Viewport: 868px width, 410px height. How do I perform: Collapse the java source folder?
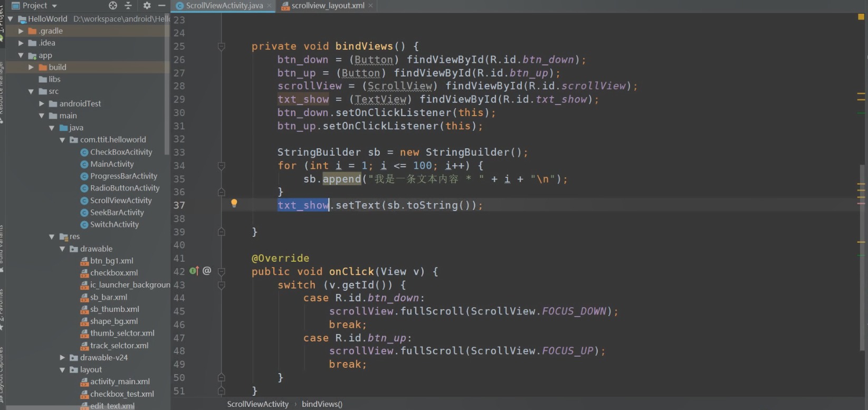(x=52, y=128)
